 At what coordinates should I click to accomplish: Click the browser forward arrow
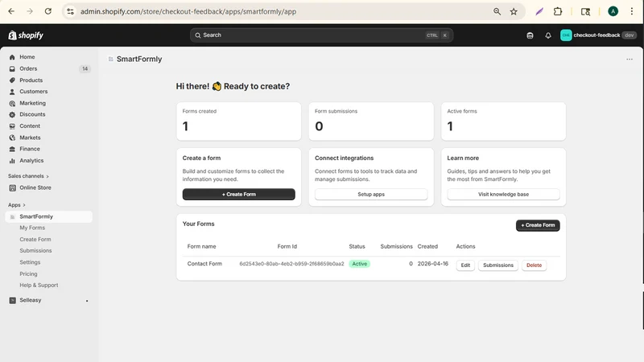pyautogui.click(x=30, y=11)
